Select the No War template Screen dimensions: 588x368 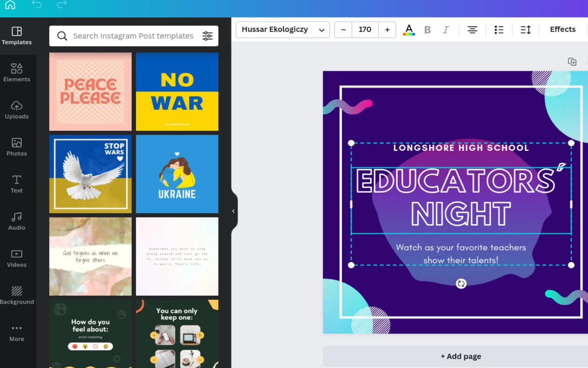[x=177, y=92]
